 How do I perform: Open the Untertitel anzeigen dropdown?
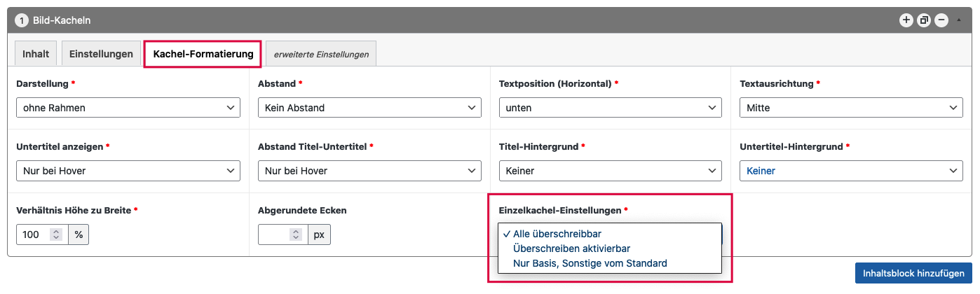128,171
